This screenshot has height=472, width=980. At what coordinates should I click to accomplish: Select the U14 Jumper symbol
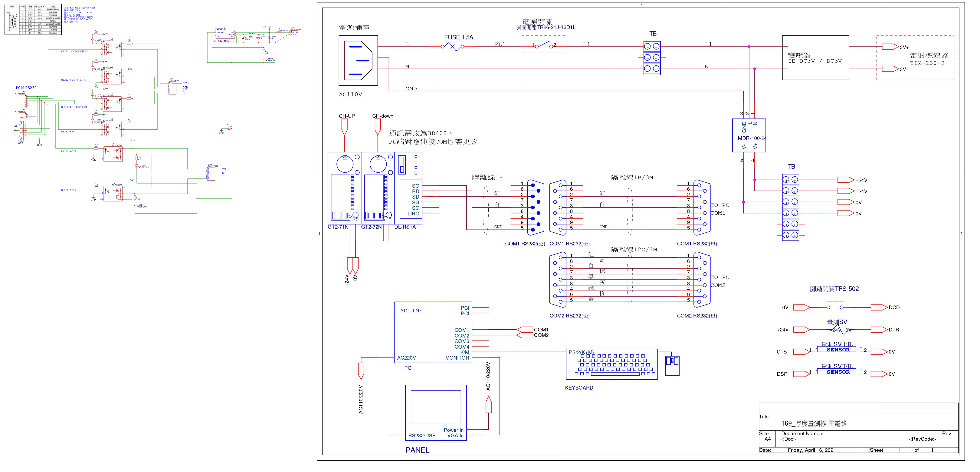pos(229,129)
